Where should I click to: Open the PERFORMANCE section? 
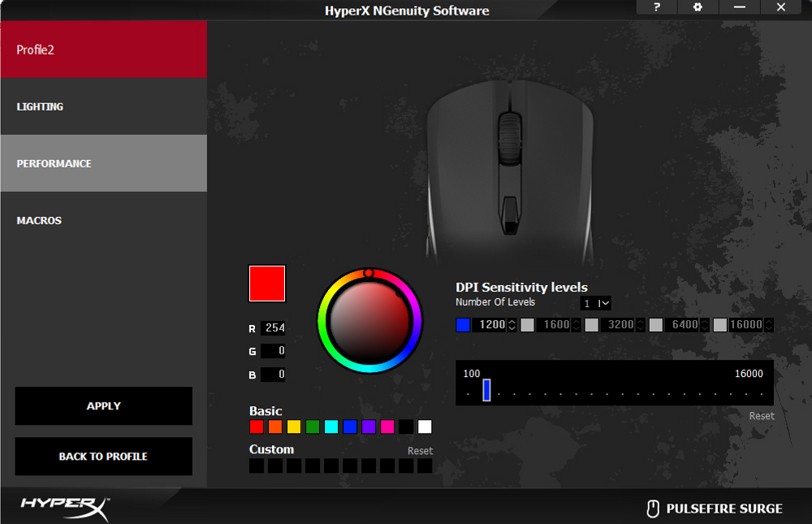tap(104, 163)
